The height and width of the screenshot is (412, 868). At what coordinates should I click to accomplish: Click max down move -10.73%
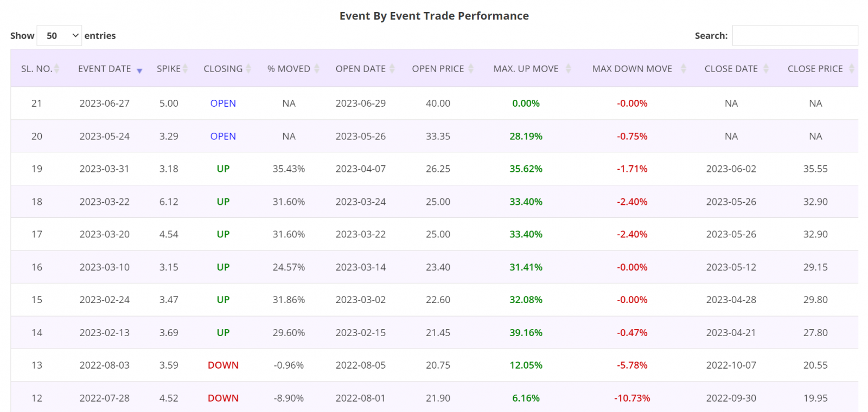click(632, 398)
